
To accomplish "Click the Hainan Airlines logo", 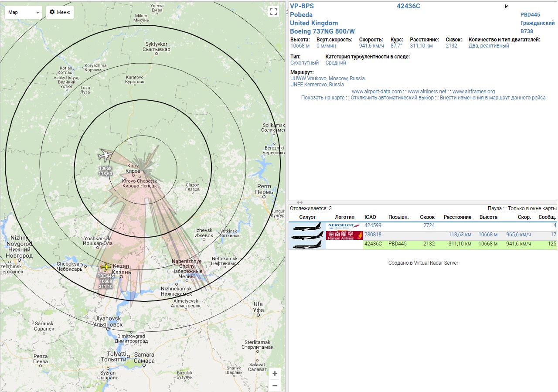I will (344, 235).
